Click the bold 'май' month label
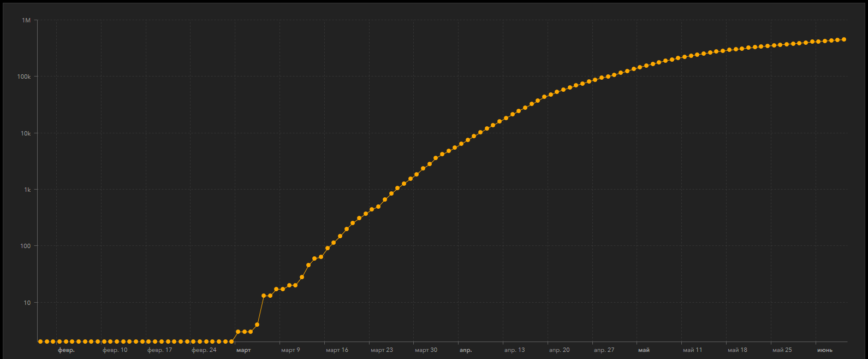Screen dimensions: 868x359 point(644,350)
